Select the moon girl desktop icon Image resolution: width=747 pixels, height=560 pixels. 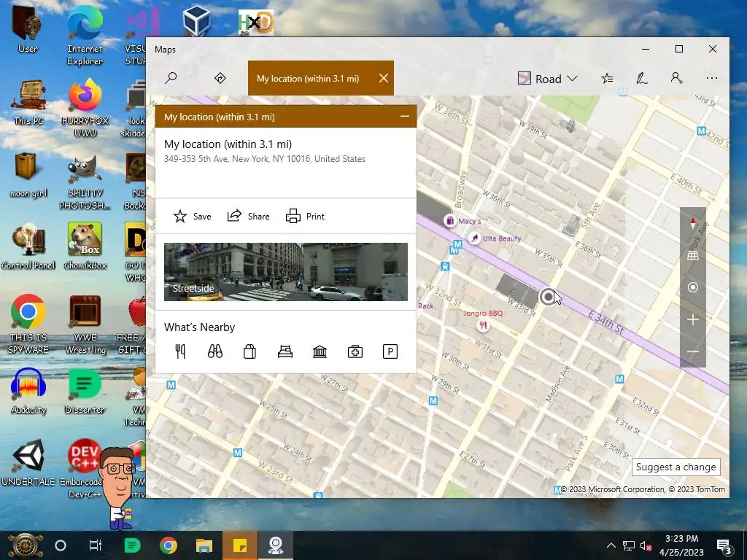(28, 174)
